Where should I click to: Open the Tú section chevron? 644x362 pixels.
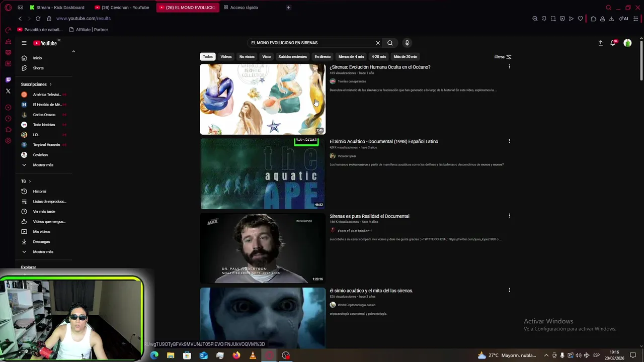pos(30,181)
